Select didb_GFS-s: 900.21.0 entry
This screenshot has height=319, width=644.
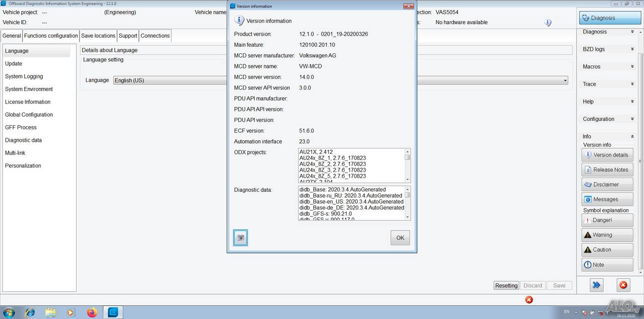[x=326, y=214]
